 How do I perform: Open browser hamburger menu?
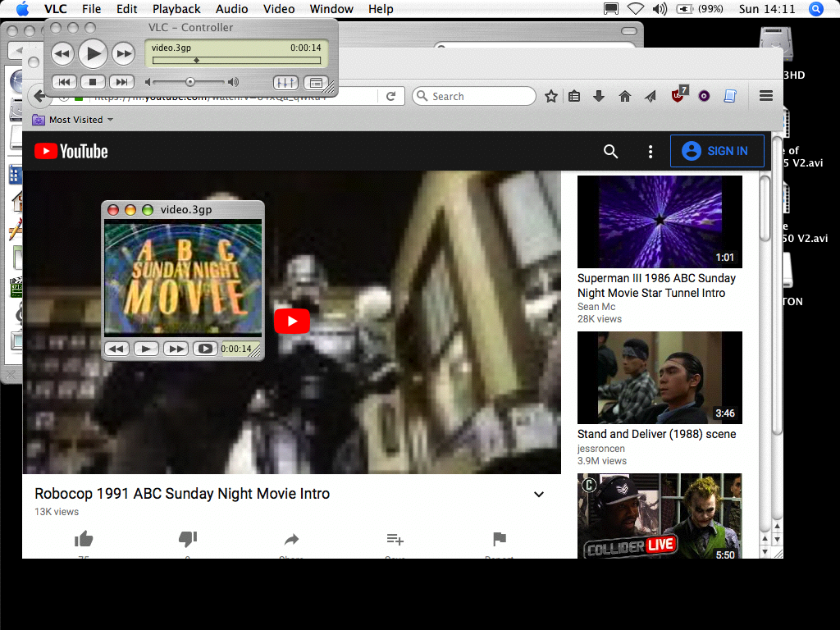766,96
